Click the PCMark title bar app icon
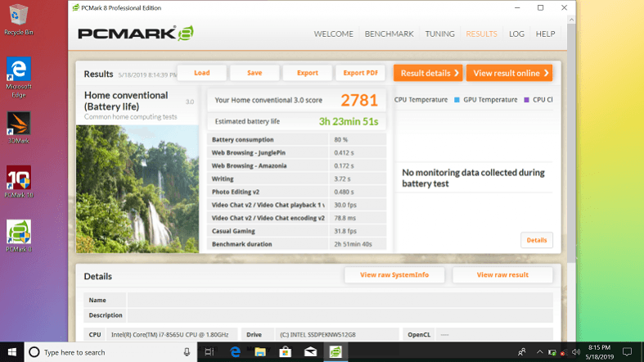This screenshot has height=362, width=644. (x=75, y=8)
